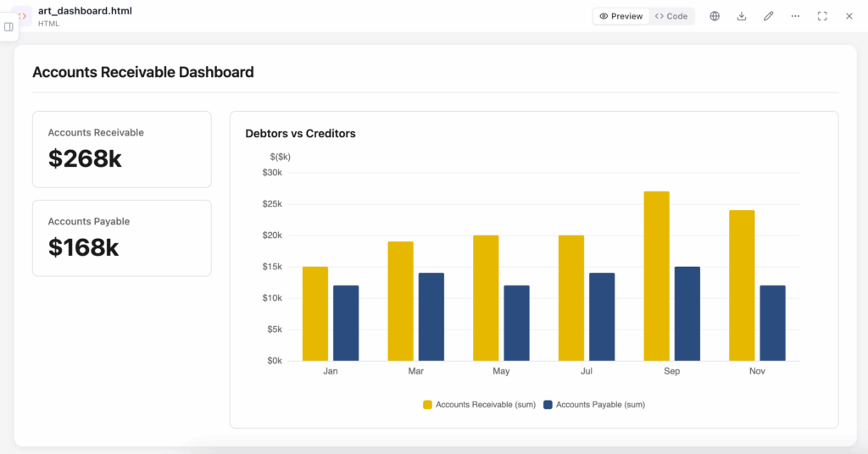The width and height of the screenshot is (868, 454).
Task: Click the HTML file code icon
Action: (x=23, y=16)
